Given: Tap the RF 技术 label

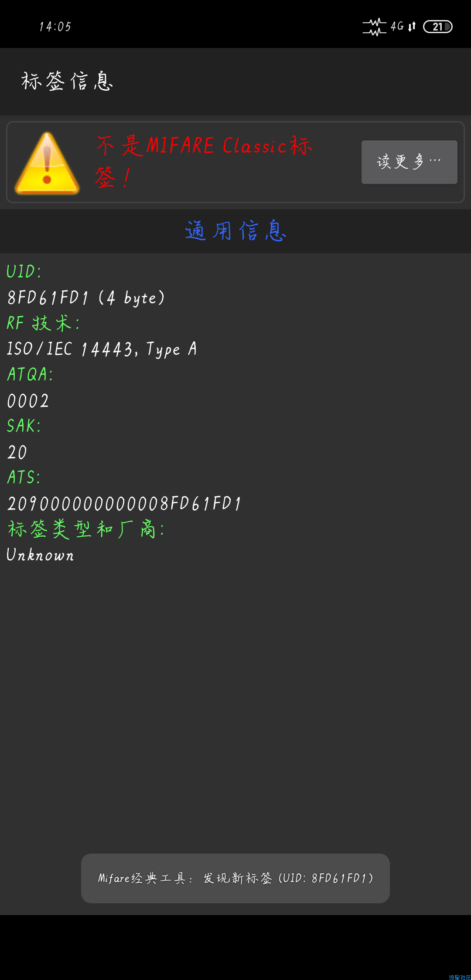Looking at the screenshot, I should (x=43, y=323).
